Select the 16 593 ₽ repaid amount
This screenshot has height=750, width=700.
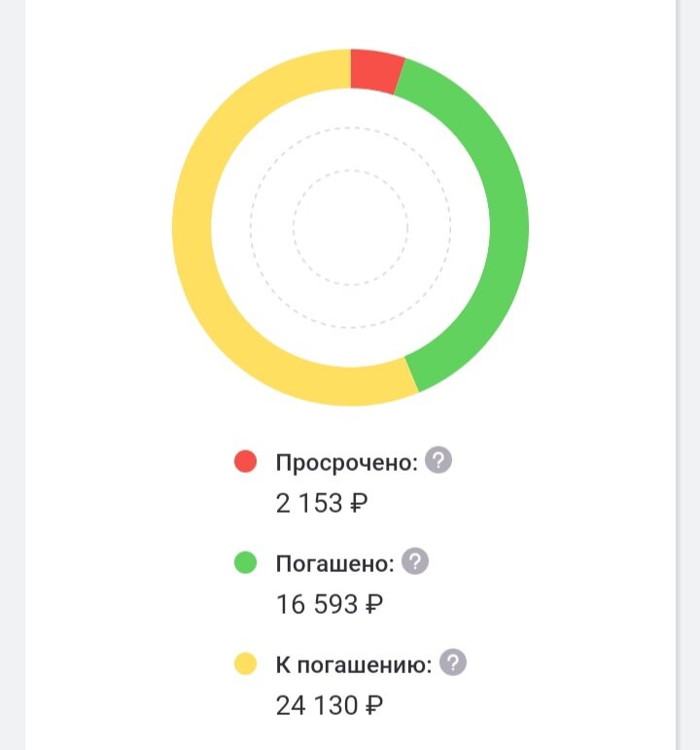point(330,604)
